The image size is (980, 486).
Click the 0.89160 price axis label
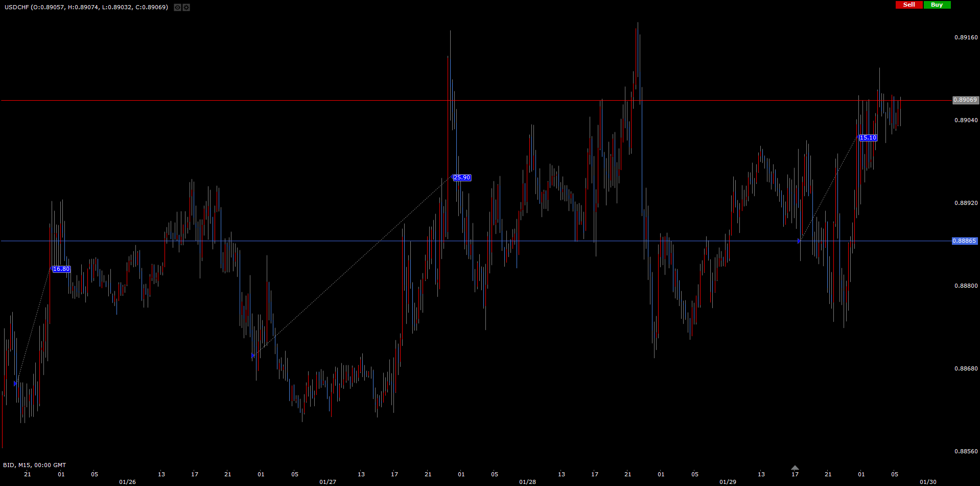(966, 37)
